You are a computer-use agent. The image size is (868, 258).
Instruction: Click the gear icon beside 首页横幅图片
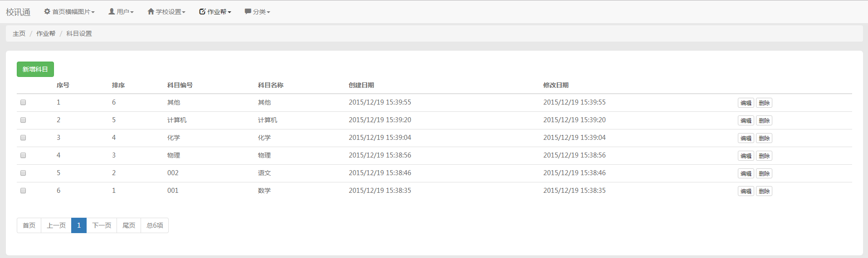point(47,11)
